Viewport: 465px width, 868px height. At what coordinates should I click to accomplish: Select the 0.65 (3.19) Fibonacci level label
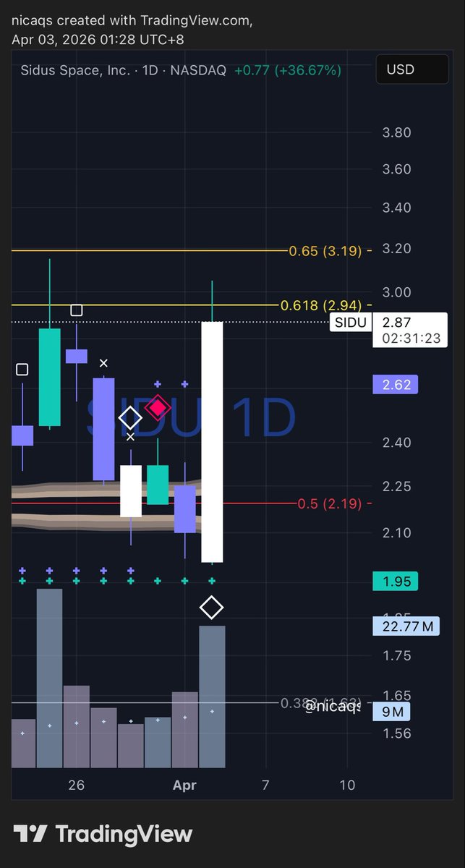pos(325,251)
